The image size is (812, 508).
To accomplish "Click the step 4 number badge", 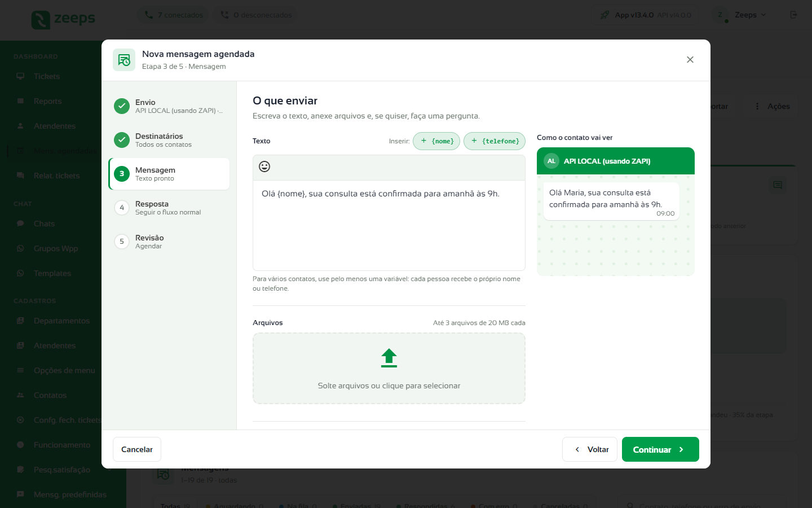I will coord(122,208).
